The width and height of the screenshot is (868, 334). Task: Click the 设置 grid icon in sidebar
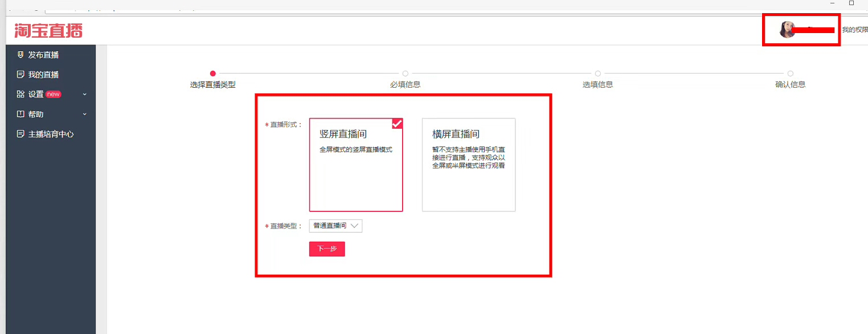click(x=21, y=94)
